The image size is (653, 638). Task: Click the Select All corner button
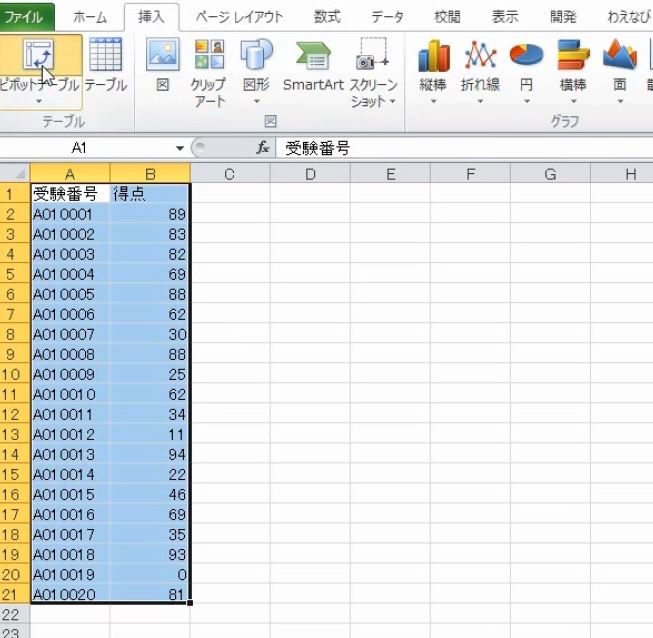[15, 173]
